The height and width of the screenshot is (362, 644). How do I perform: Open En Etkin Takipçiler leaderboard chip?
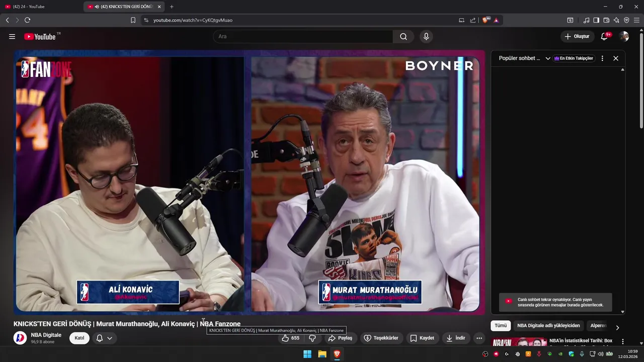tap(574, 58)
